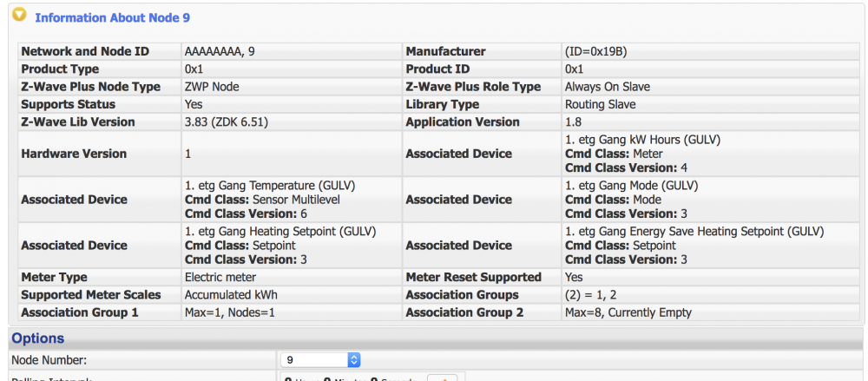
Task: Click the Always On Slave role value
Action: point(607,87)
